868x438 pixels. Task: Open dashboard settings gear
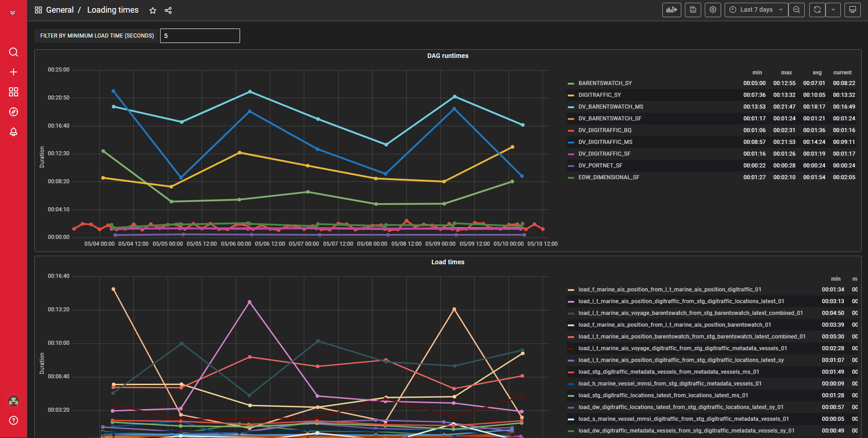[713, 10]
